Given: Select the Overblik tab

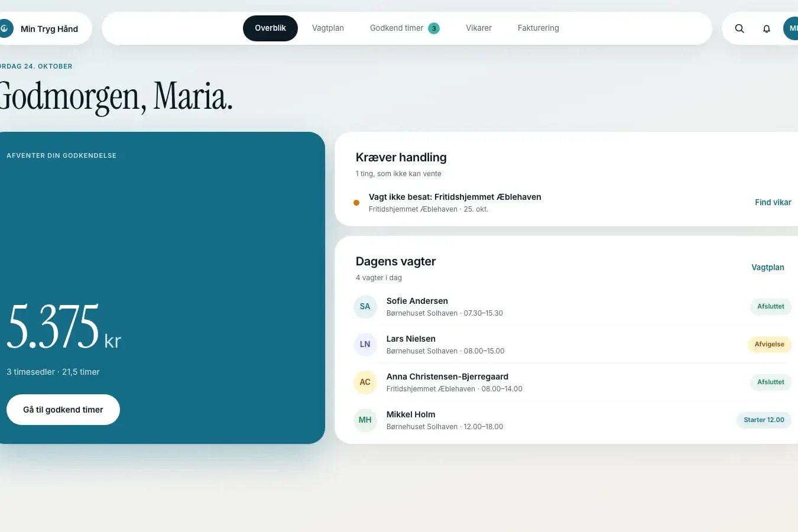Looking at the screenshot, I should [270, 28].
